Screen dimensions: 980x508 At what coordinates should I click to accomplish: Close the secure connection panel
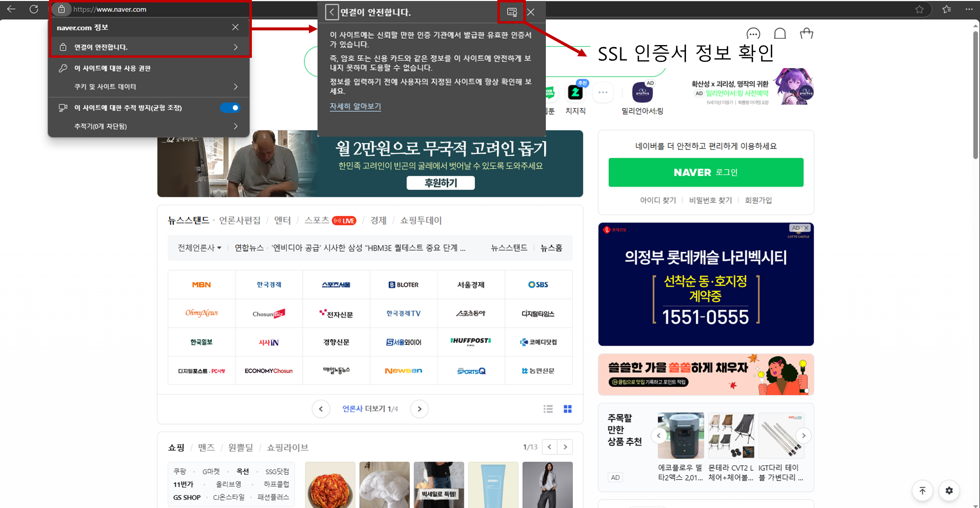[x=531, y=12]
